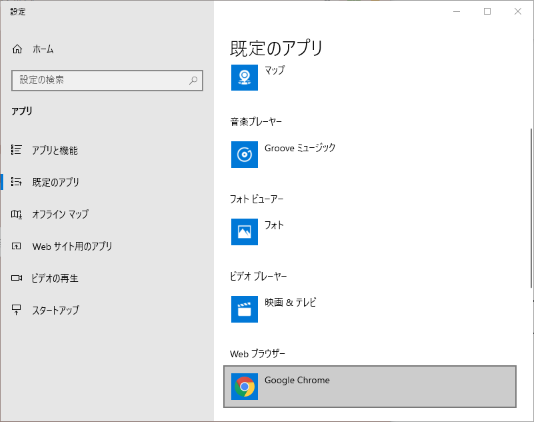This screenshot has width=534, height=424.
Task: Click the アプリと機能 list icon
Action: [16, 150]
